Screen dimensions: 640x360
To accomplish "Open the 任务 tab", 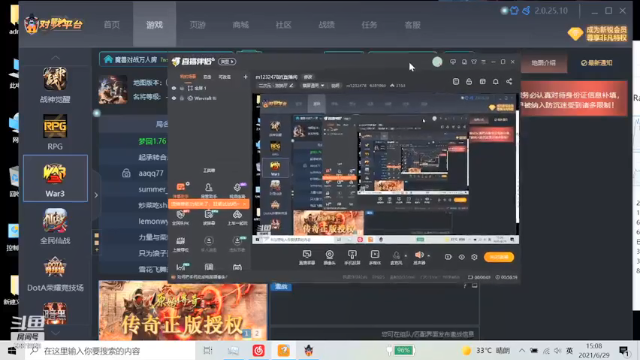I will click(x=369, y=24).
